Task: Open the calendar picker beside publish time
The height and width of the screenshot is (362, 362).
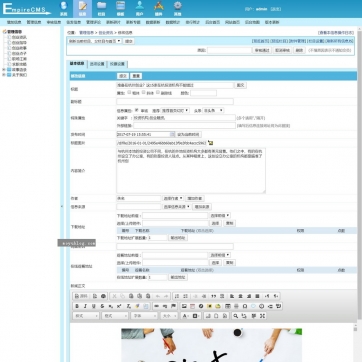Action: coord(172,134)
